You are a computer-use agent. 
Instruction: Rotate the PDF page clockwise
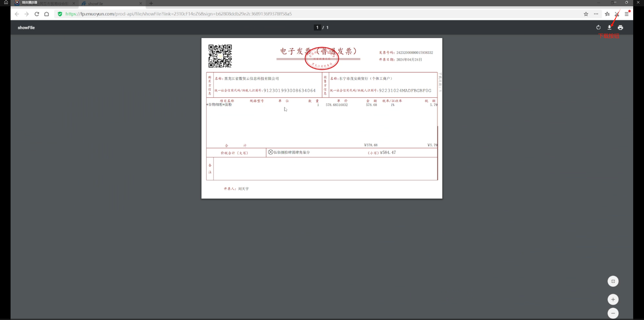pyautogui.click(x=598, y=27)
